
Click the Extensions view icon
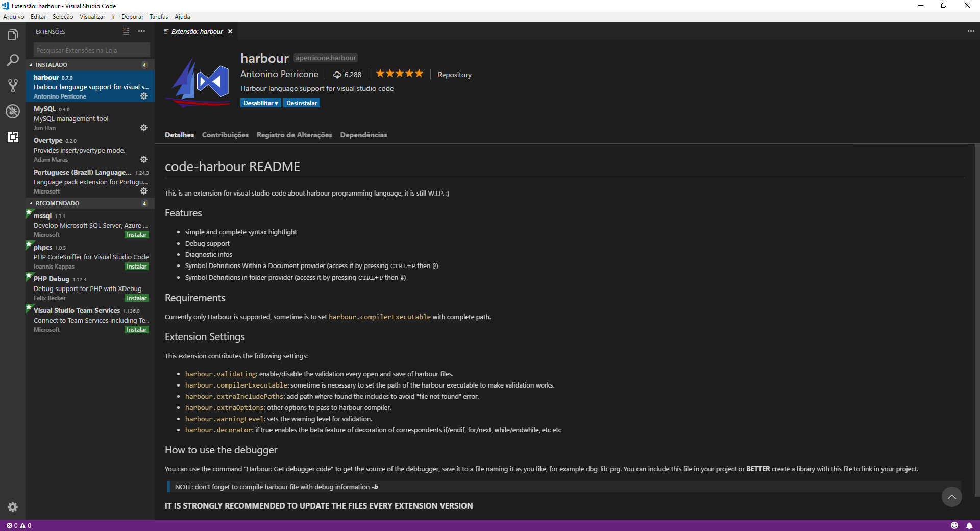(13, 137)
